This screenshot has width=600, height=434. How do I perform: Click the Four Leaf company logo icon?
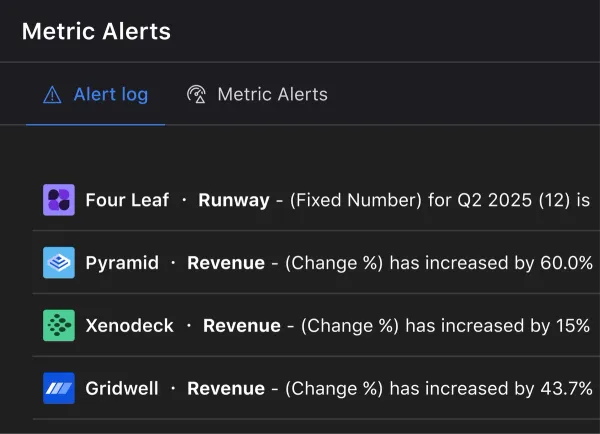tap(59, 200)
